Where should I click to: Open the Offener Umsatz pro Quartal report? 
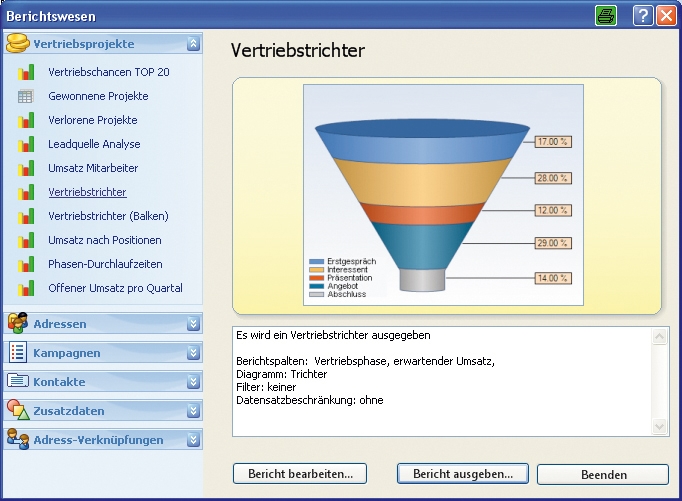coord(115,288)
